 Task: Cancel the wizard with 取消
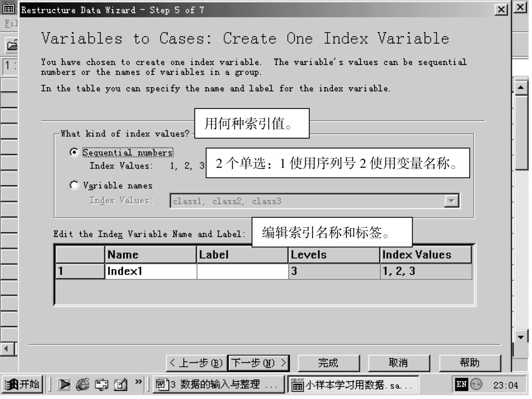pyautogui.click(x=399, y=363)
